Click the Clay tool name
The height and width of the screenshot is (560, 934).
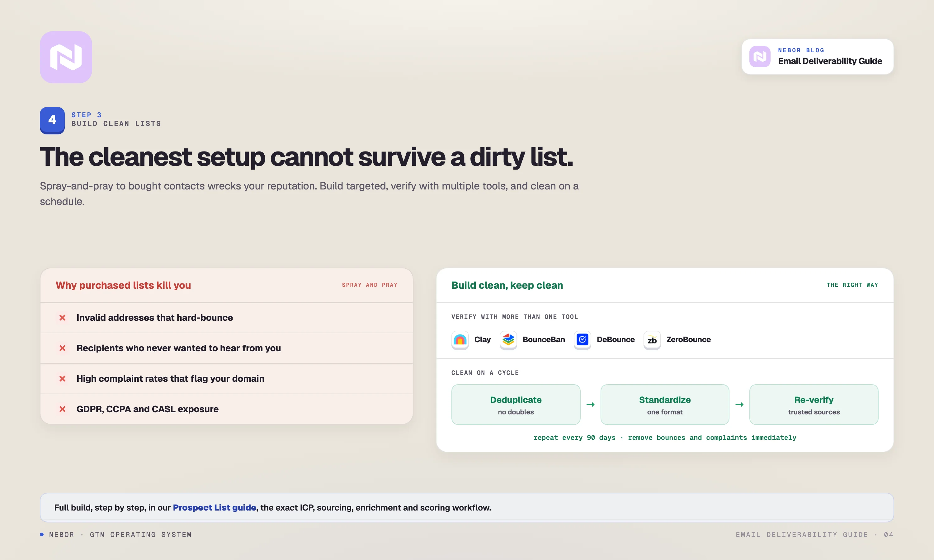coord(483,340)
